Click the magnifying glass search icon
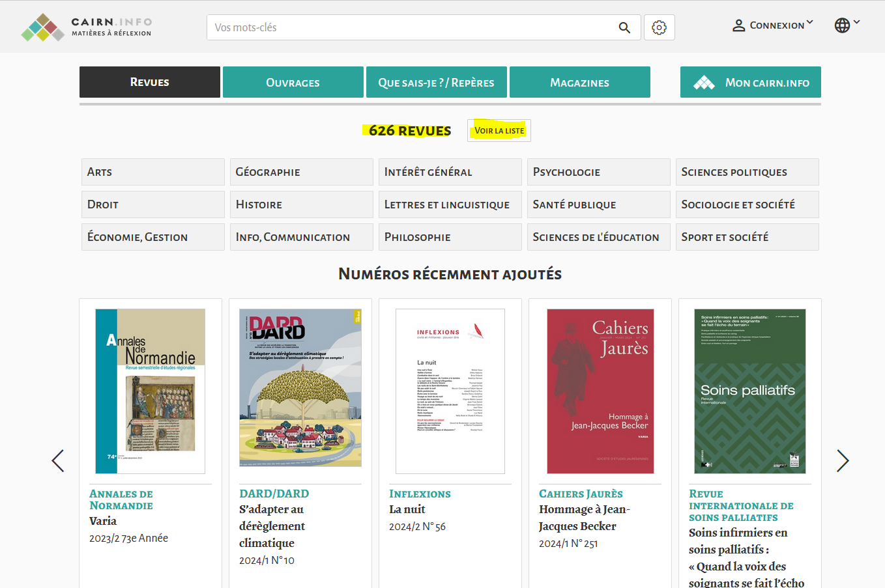885x588 pixels. (x=624, y=27)
